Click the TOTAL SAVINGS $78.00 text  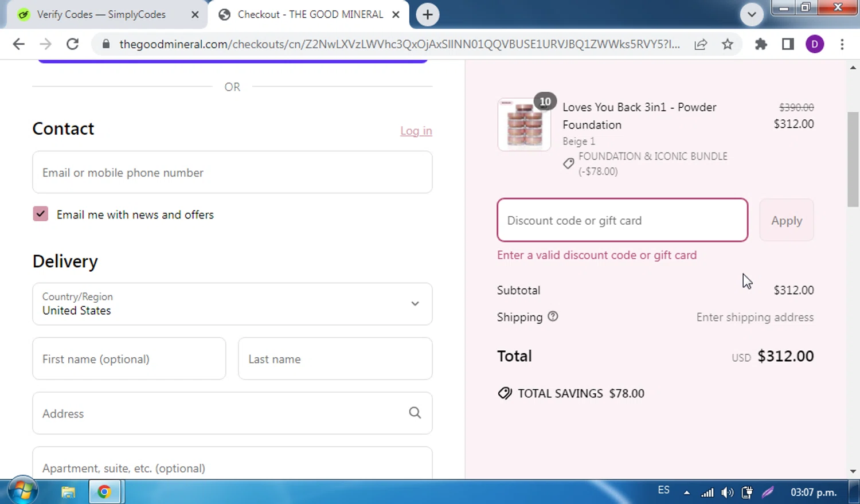click(581, 393)
